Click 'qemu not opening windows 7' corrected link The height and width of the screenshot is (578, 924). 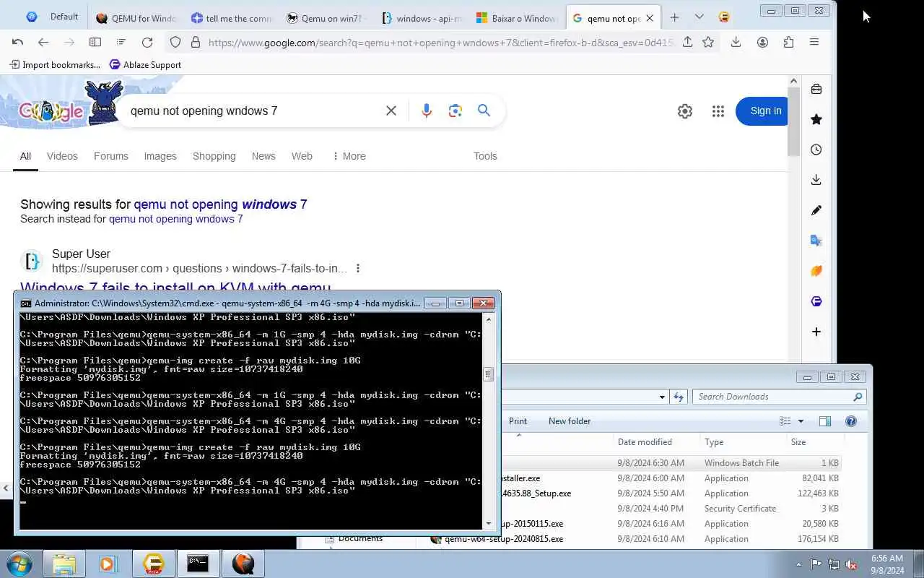(220, 204)
